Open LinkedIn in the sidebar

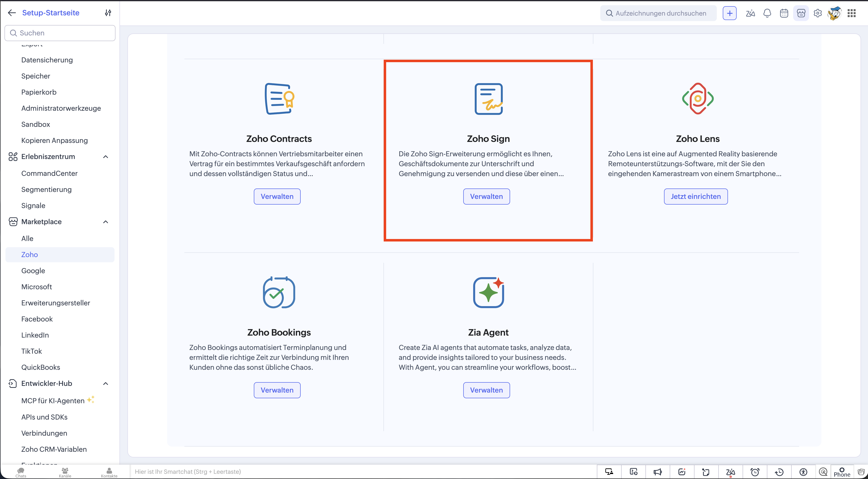pos(35,335)
